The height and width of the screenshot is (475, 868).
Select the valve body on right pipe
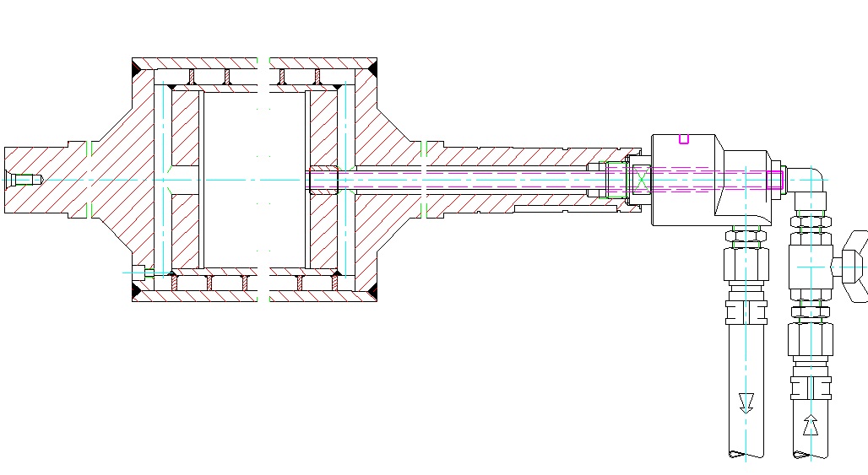point(811,267)
